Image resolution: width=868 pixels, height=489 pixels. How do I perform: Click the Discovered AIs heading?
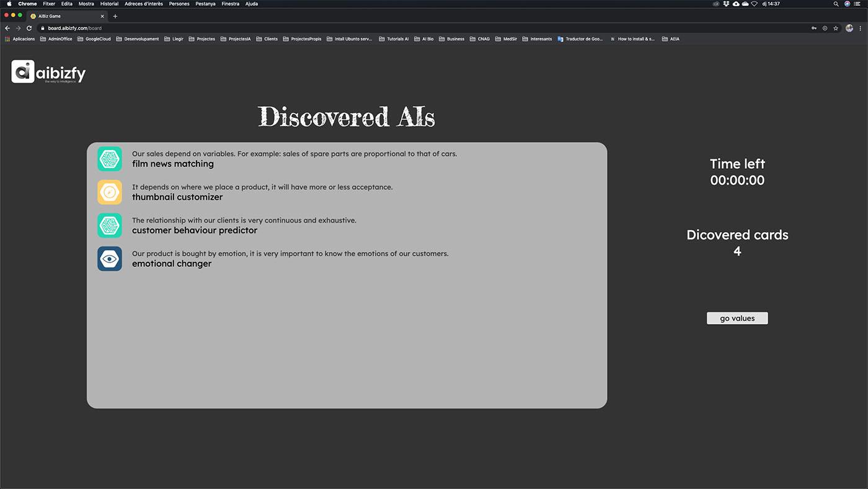click(x=347, y=117)
